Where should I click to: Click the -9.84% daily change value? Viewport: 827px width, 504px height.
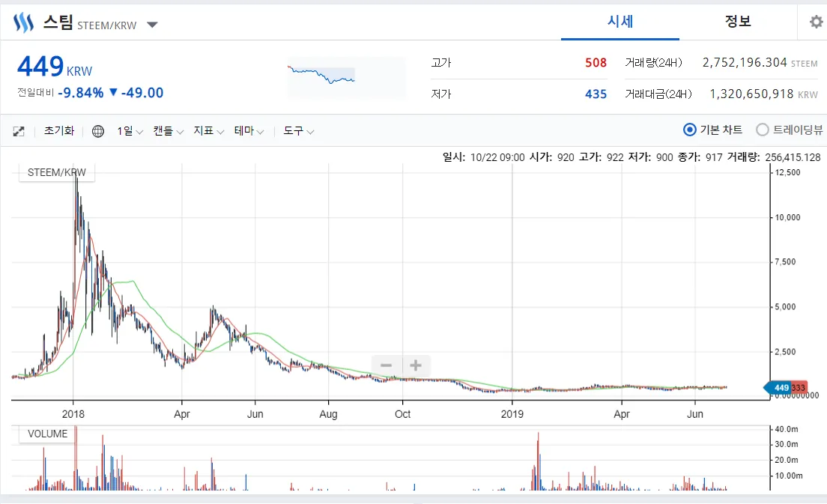[x=81, y=93]
